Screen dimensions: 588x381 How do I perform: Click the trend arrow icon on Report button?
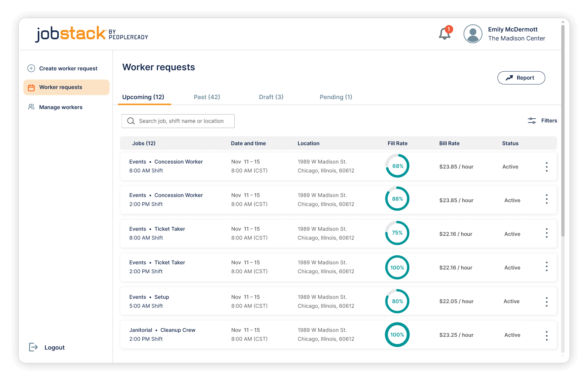coord(509,78)
